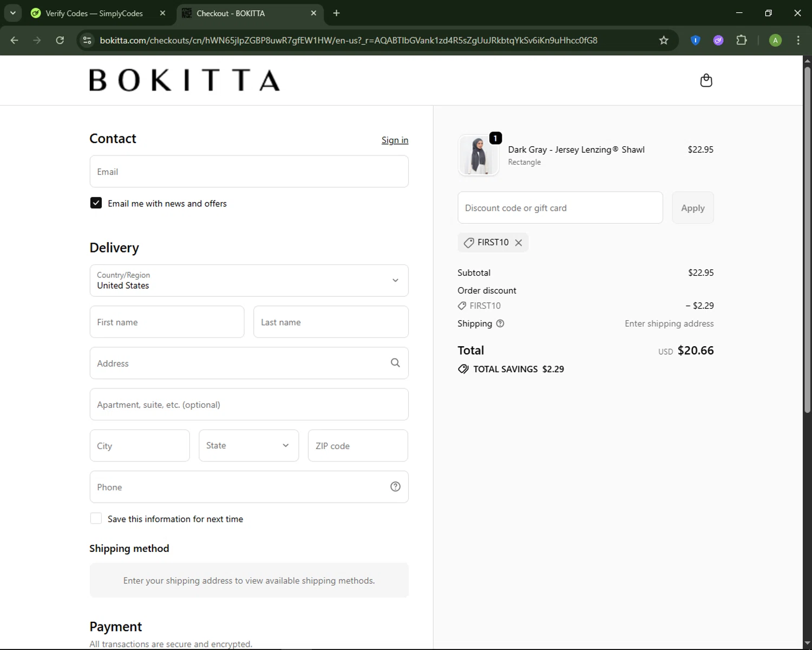Click the BOKITTA logo
This screenshot has width=812, height=650.
185,80
